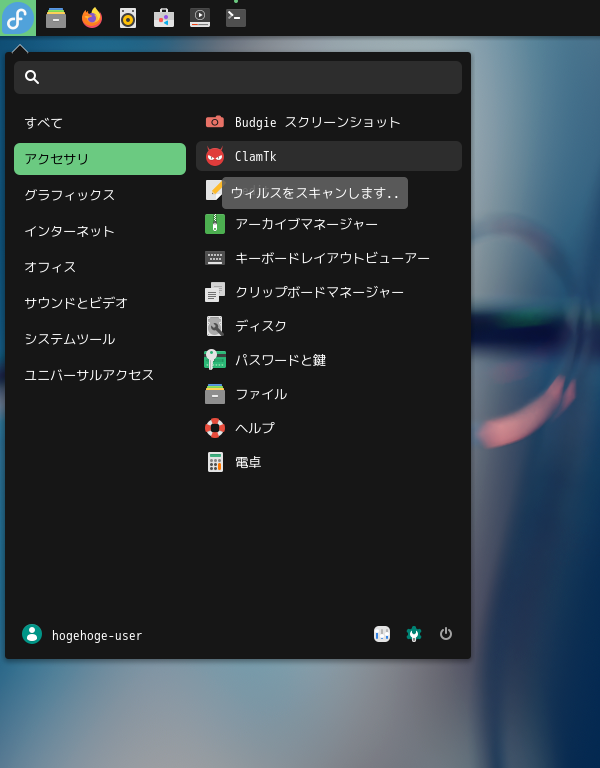Open Budgie desktop settings icon at bottom
Image resolution: width=600 pixels, height=768 pixels.
(382, 634)
